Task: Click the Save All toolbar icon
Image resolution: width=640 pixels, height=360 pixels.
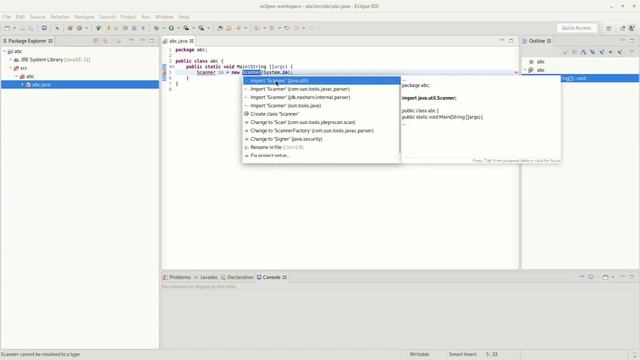Action: (31, 28)
